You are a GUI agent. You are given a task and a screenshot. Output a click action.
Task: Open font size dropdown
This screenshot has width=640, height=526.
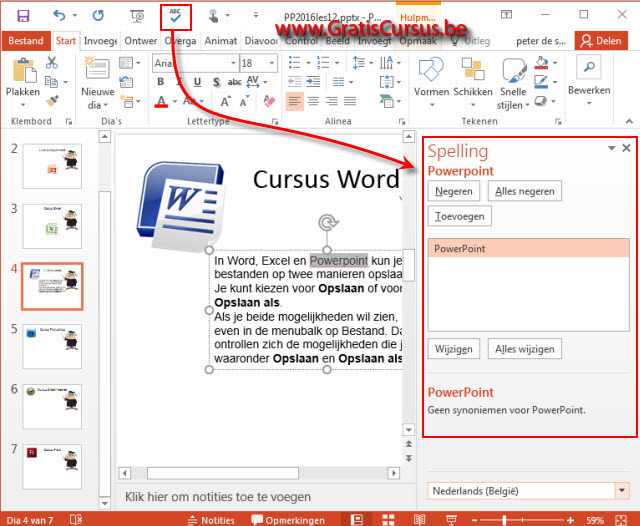coord(272,63)
